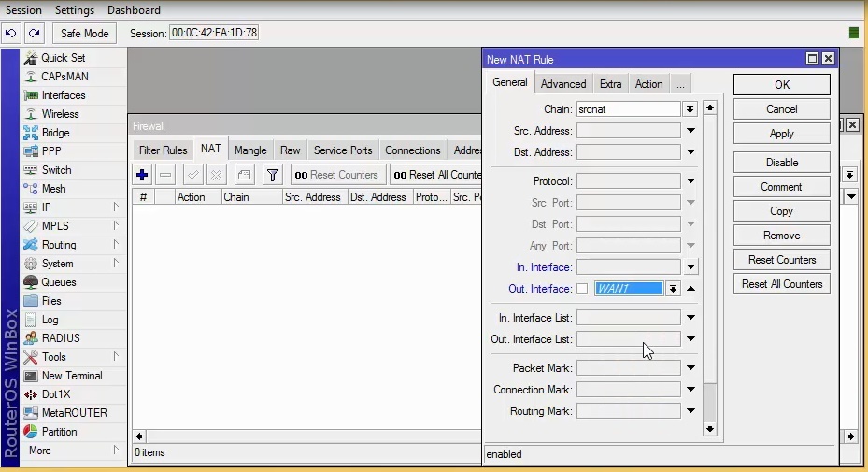This screenshot has height=472, width=868.
Task: Collapse the Out. Interface field arrow
Action: pyautogui.click(x=690, y=289)
